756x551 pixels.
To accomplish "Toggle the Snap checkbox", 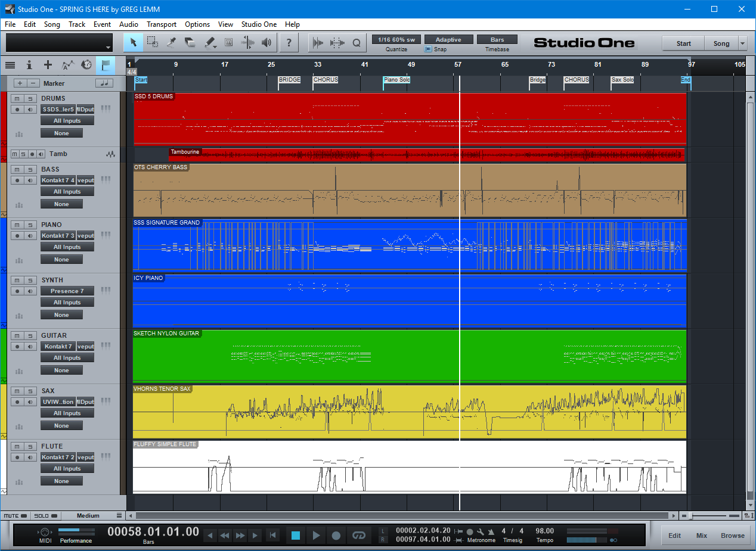I will pyautogui.click(x=428, y=49).
